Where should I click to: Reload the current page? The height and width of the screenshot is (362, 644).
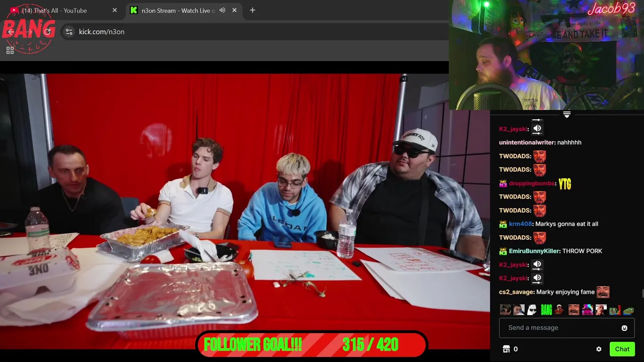[48, 32]
